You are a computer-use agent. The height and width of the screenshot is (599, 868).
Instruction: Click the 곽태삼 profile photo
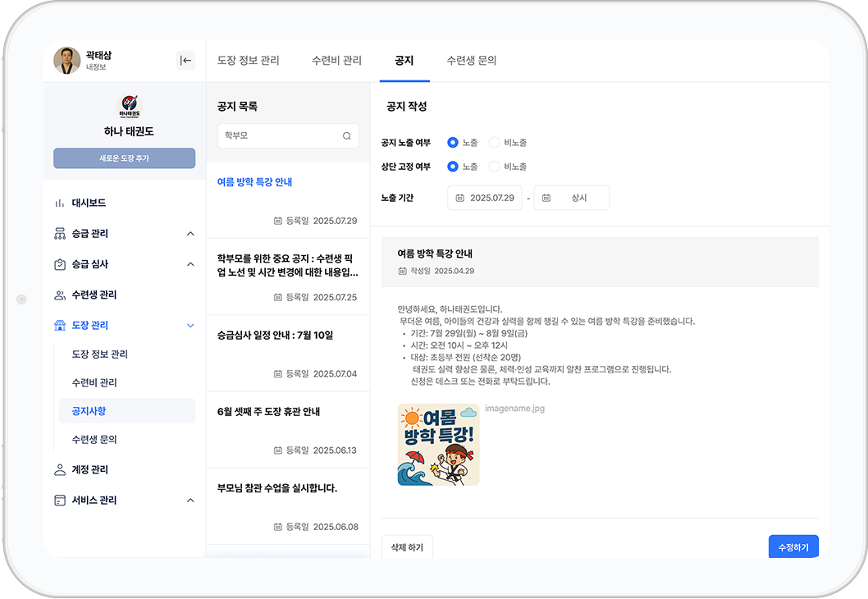[66, 60]
